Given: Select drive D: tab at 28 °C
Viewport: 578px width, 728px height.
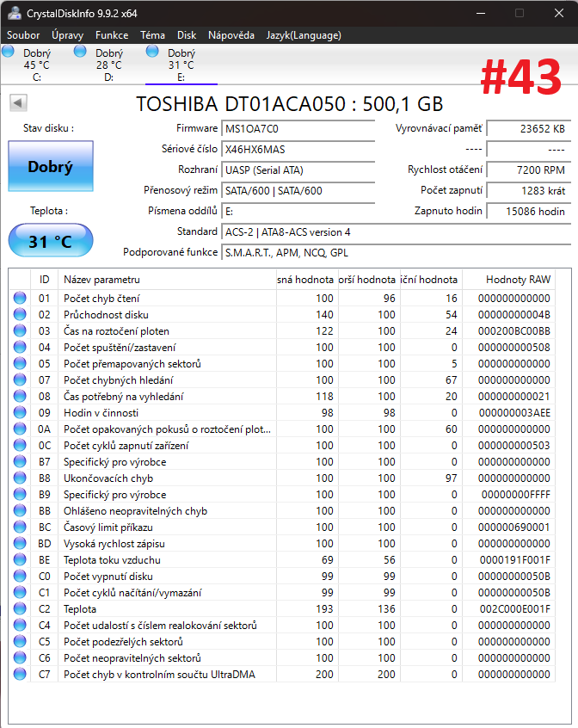Looking at the screenshot, I should click(109, 65).
